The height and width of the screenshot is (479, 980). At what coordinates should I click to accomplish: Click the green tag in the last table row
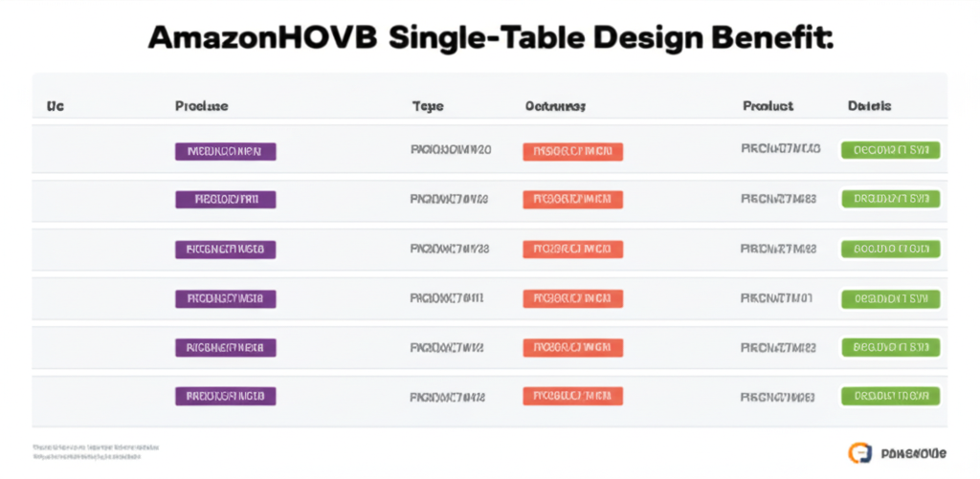click(x=890, y=395)
